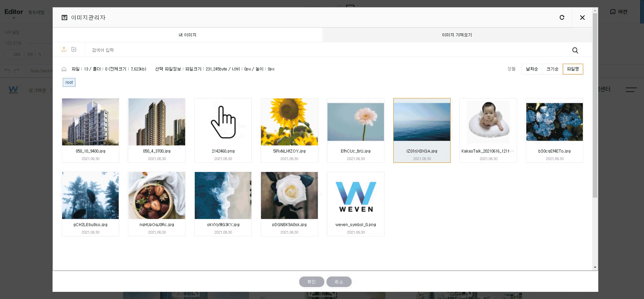This screenshot has width=644, height=299.
Task: Sort images by 파일명
Action: coord(573,69)
